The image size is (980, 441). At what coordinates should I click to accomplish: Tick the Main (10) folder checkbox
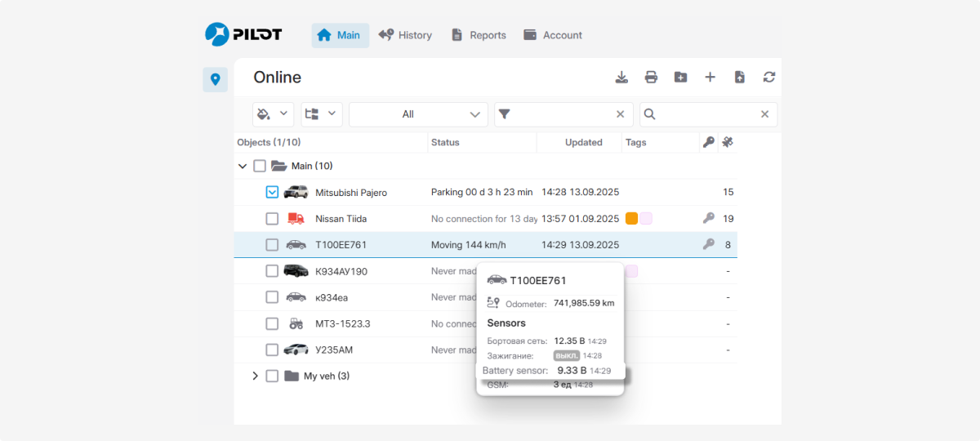tap(260, 166)
